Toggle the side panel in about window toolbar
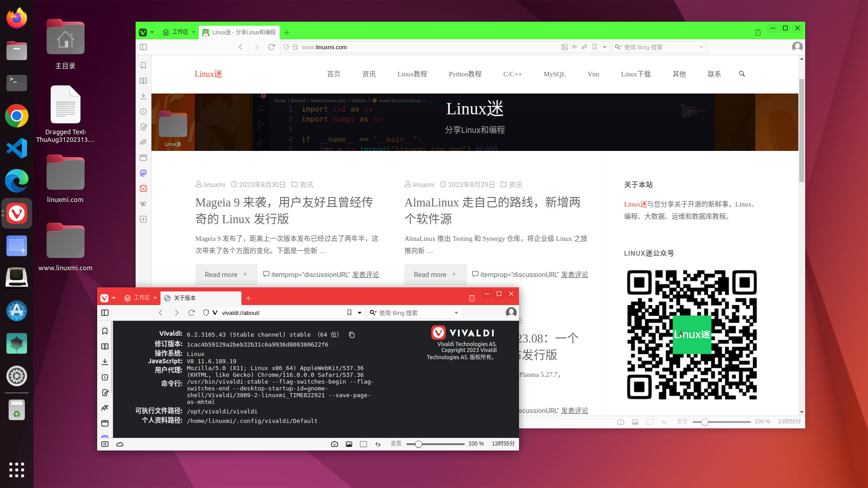This screenshot has width=868, height=488. click(x=105, y=313)
